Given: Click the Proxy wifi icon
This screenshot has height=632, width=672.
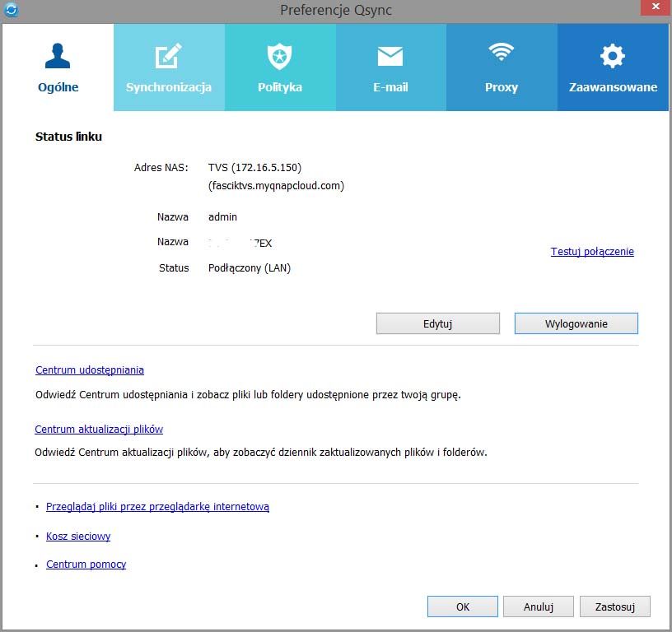Looking at the screenshot, I should click(x=501, y=52).
